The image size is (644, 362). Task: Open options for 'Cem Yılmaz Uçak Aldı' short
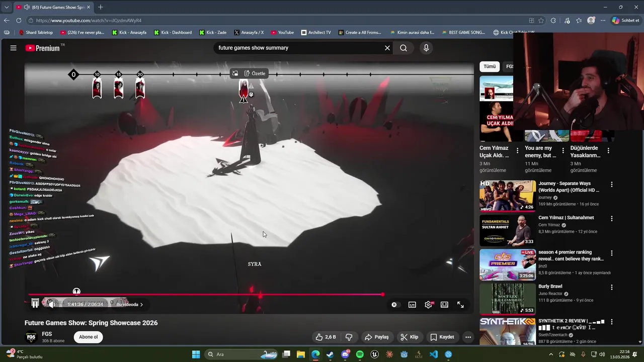pyautogui.click(x=518, y=150)
